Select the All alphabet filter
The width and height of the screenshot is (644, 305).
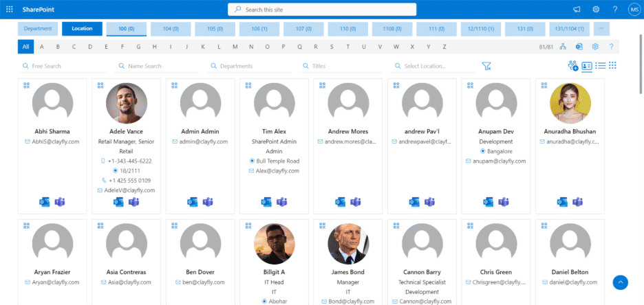point(25,47)
